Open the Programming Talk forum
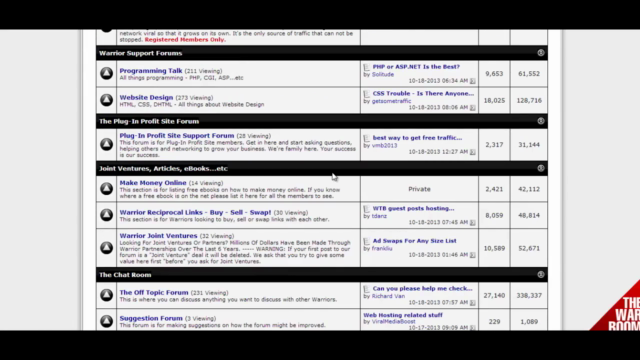This screenshot has height=360, width=640. [x=151, y=71]
